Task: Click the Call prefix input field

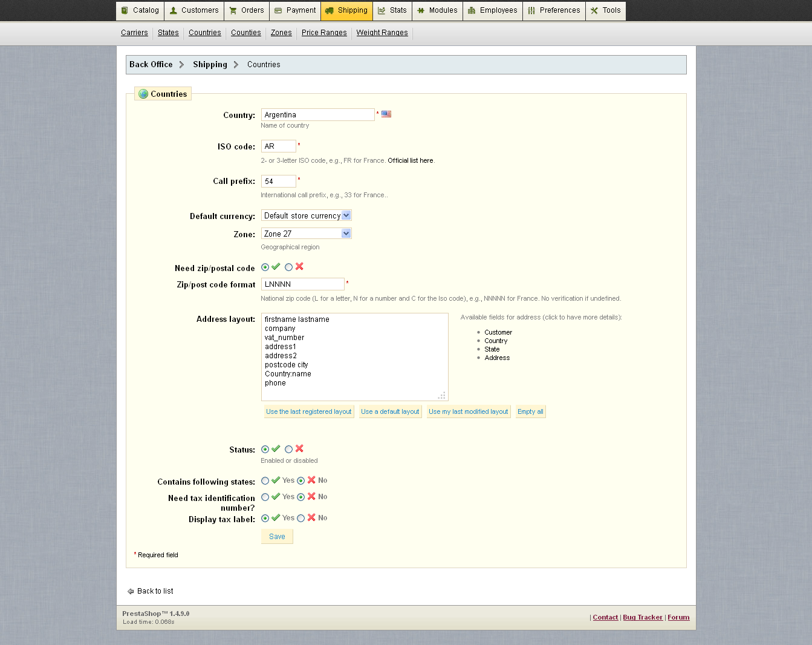Action: click(x=279, y=181)
